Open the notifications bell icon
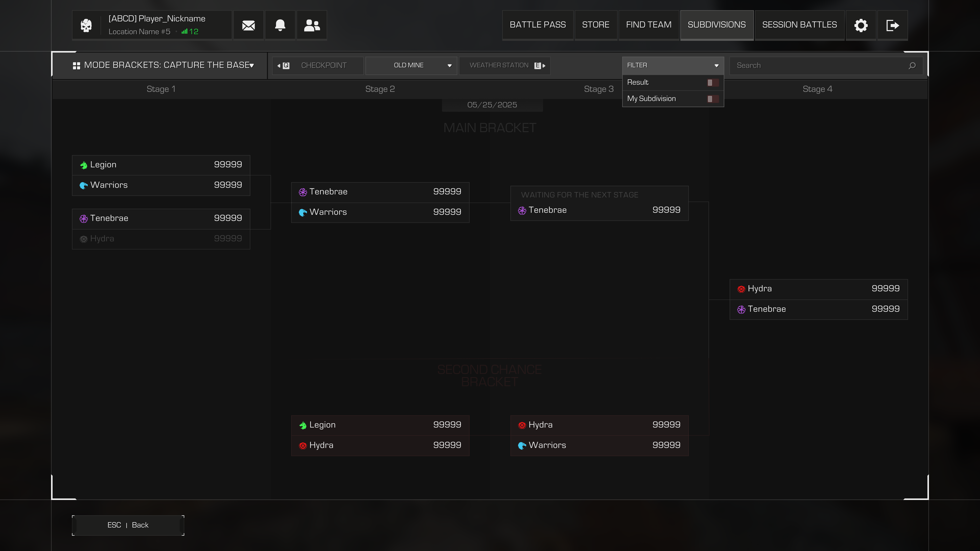 tap(280, 25)
